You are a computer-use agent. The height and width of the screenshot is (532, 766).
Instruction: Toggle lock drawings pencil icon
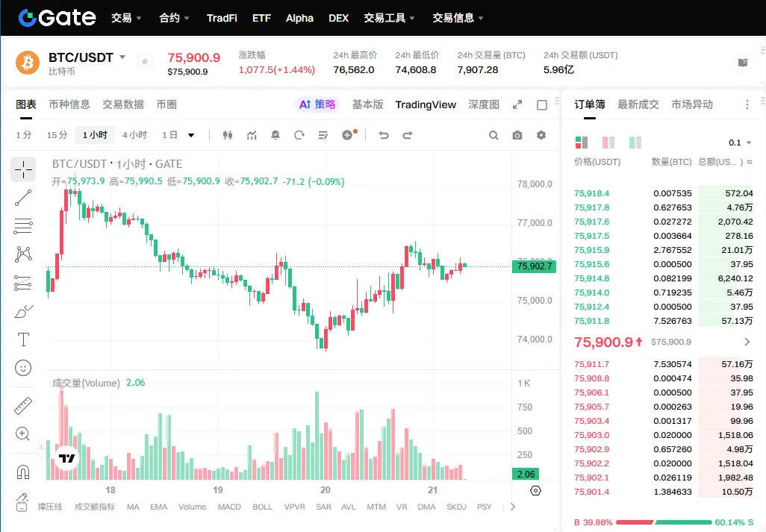point(22,501)
